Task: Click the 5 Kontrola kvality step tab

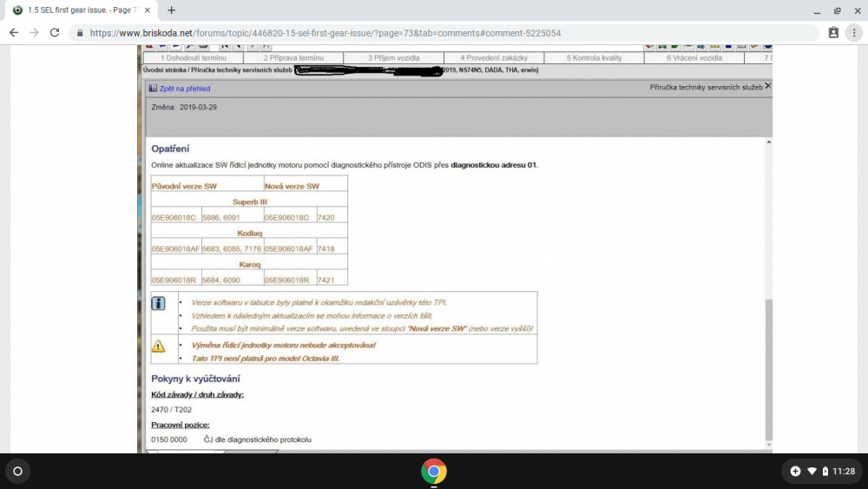Action: tap(594, 57)
